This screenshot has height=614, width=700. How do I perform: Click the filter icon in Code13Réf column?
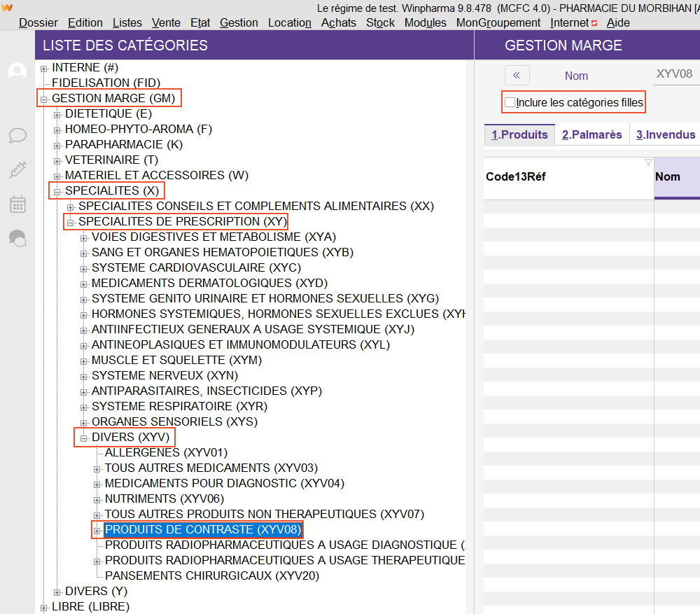[647, 162]
